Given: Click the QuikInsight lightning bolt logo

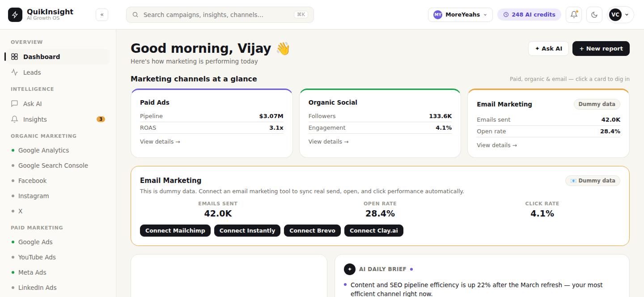Looking at the screenshot, I should point(15,15).
